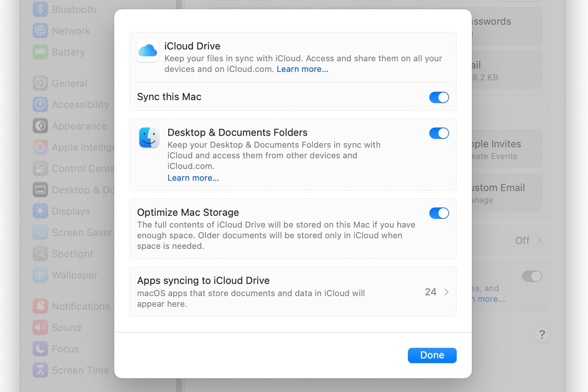Open Learn more link under iCloud Drive
The width and height of the screenshot is (588, 392).
click(302, 69)
